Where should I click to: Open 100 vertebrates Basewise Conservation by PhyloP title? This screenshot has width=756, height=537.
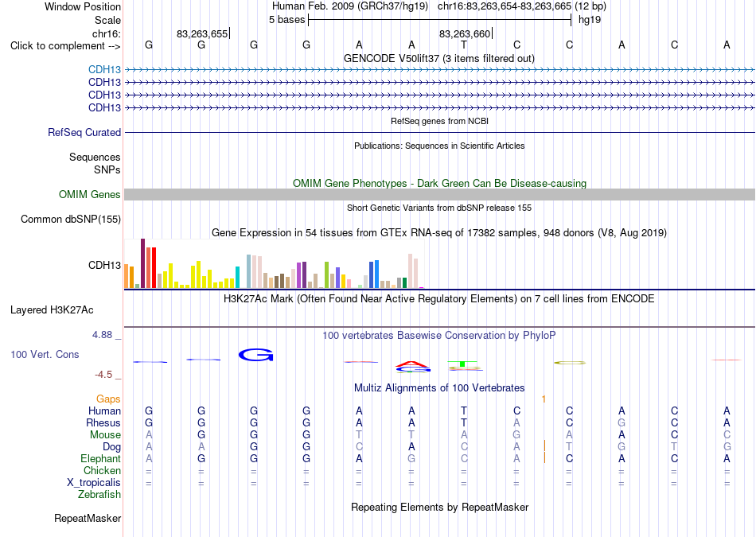439,335
